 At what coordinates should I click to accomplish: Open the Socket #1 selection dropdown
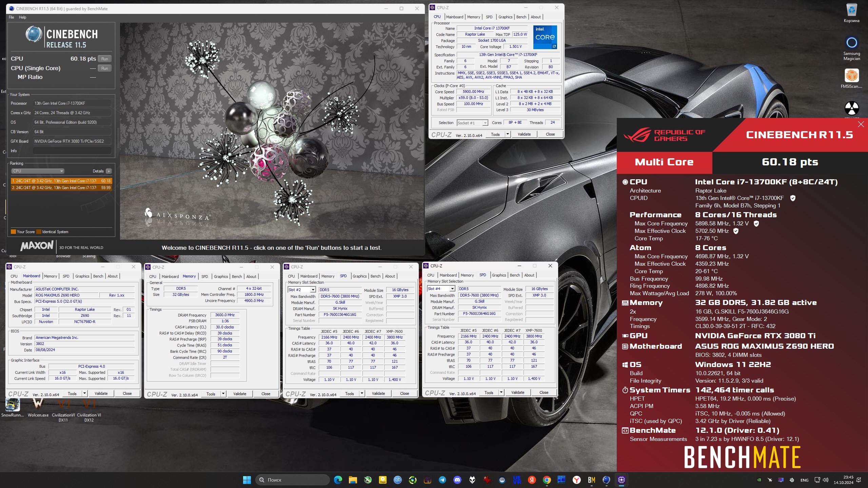coord(472,123)
